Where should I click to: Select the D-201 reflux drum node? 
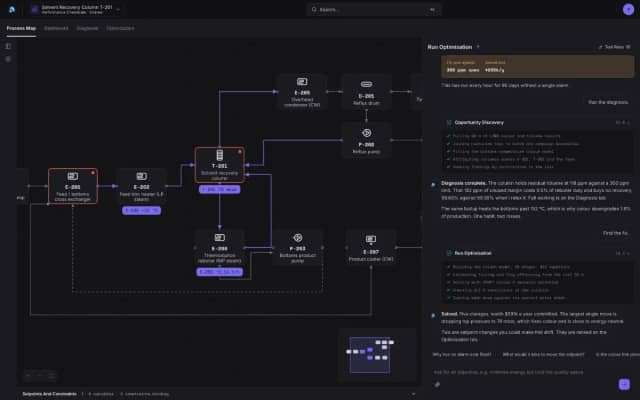pyautogui.click(x=366, y=92)
